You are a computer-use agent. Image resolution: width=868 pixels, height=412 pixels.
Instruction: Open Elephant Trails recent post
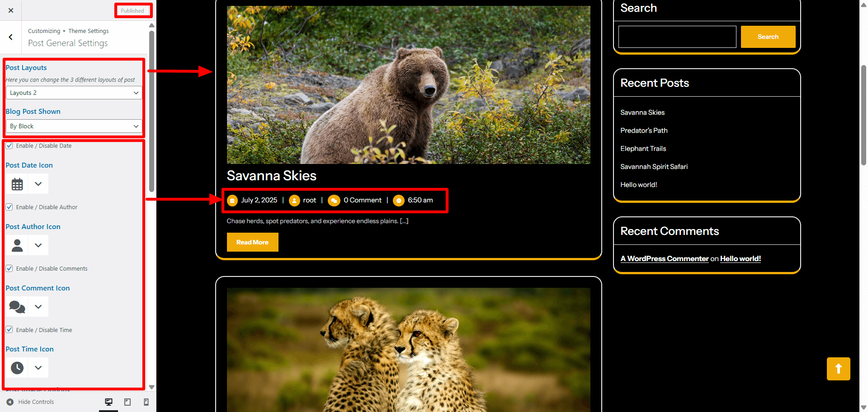(643, 149)
